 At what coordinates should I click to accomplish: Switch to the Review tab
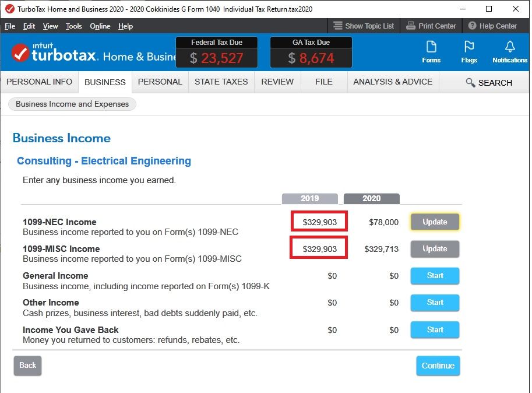277,82
